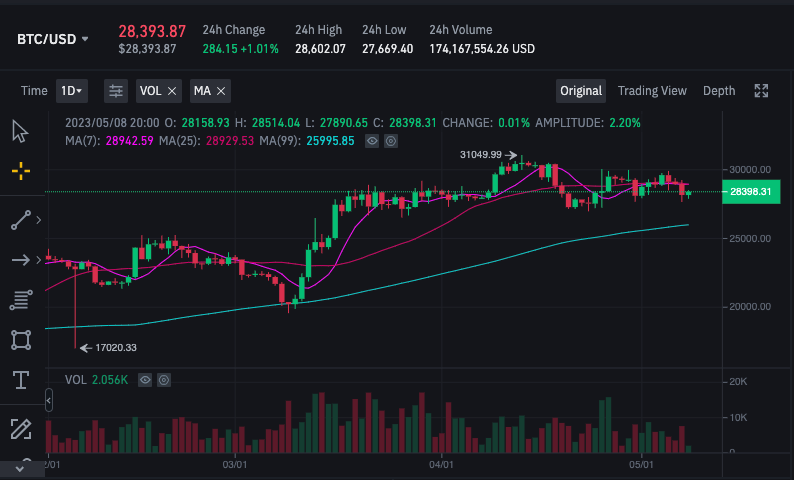794x480 pixels.
Task: Select the trend line drawing tool
Action: point(20,221)
